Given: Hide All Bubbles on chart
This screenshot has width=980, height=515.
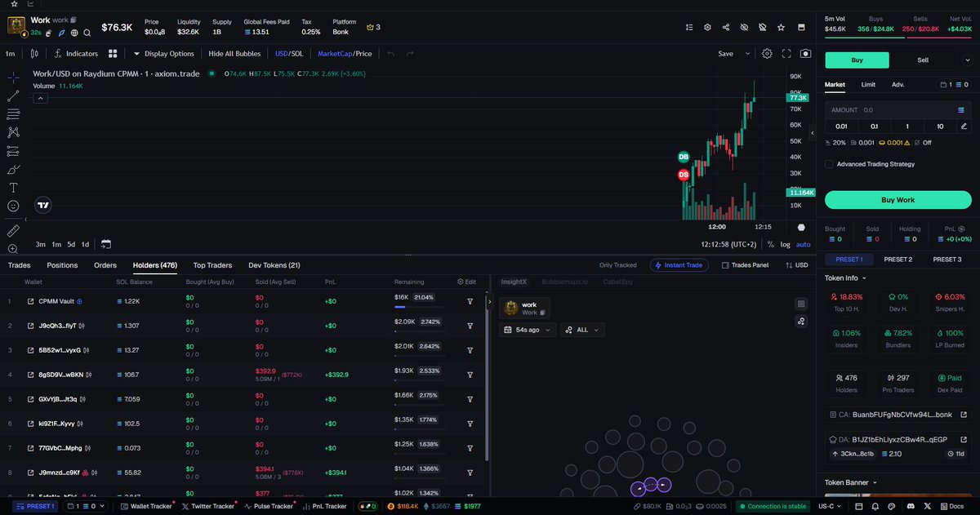Looking at the screenshot, I should coord(234,54).
